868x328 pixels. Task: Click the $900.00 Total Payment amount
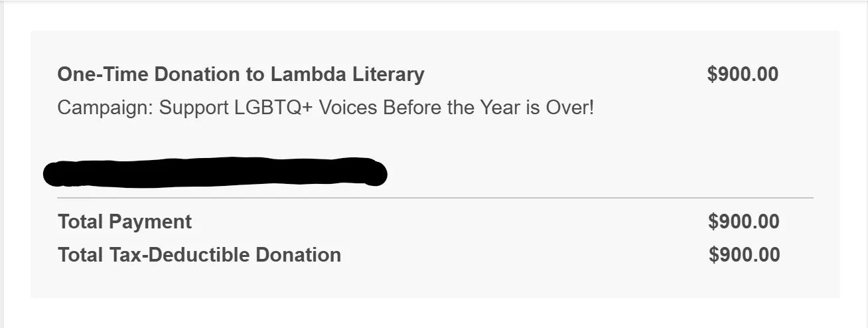[743, 222]
